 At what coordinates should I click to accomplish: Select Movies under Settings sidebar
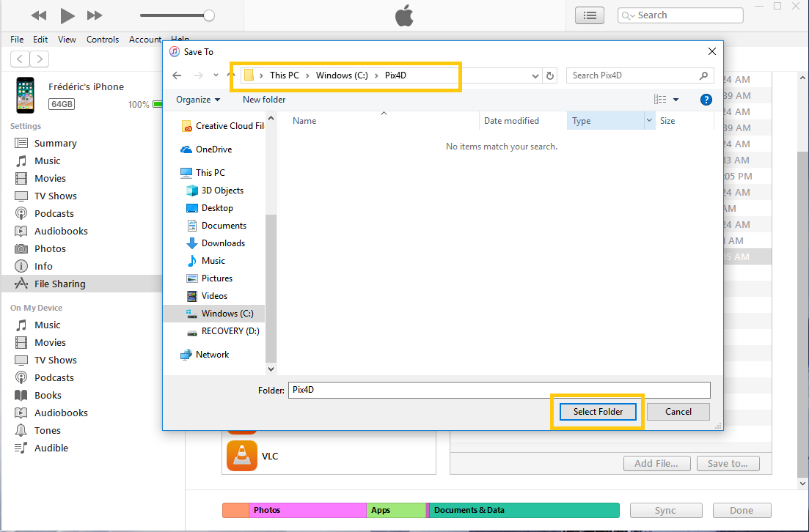click(x=50, y=178)
